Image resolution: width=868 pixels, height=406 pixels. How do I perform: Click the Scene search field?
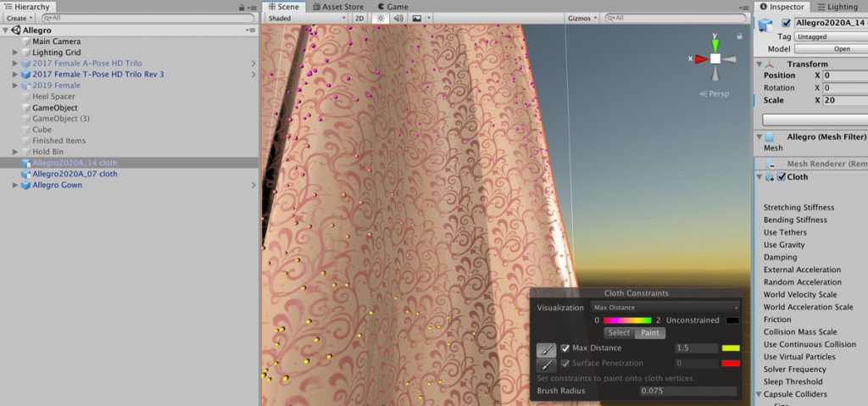tap(676, 19)
